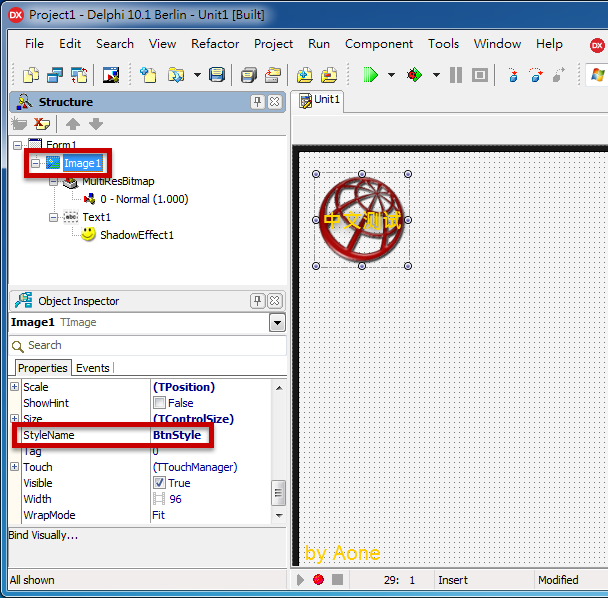Screen dimensions: 608x598
Task: Click the New file icon with blue gear
Action: point(148,75)
